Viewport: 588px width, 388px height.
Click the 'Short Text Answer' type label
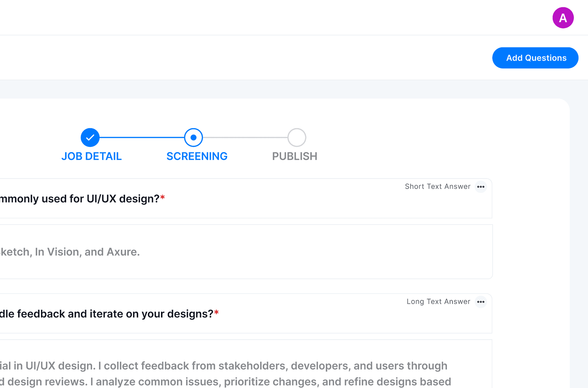438,186
